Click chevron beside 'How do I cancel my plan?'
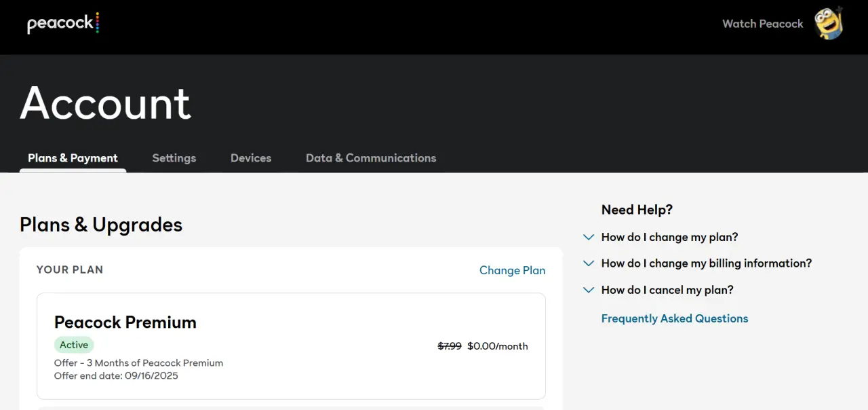The width and height of the screenshot is (868, 410). tap(589, 290)
